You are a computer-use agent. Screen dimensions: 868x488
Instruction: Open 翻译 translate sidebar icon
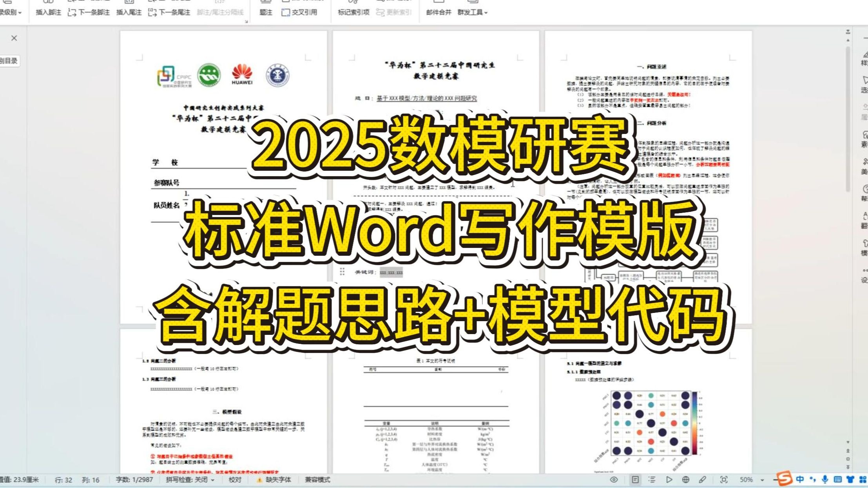point(864,221)
